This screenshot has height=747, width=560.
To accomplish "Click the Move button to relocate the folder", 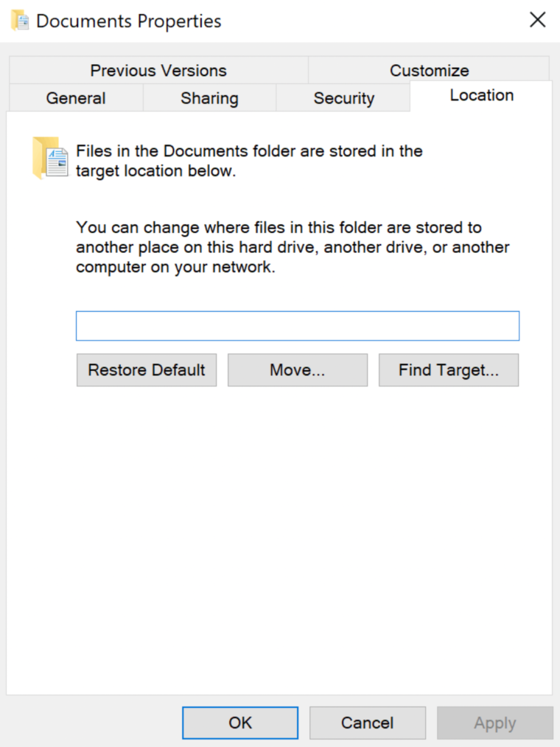I will coord(297,369).
